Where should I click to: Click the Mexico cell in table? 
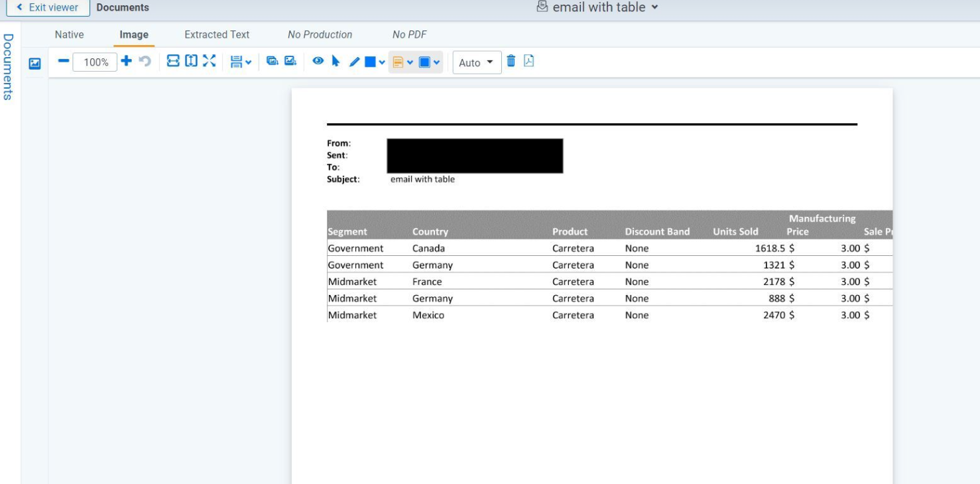(x=428, y=315)
